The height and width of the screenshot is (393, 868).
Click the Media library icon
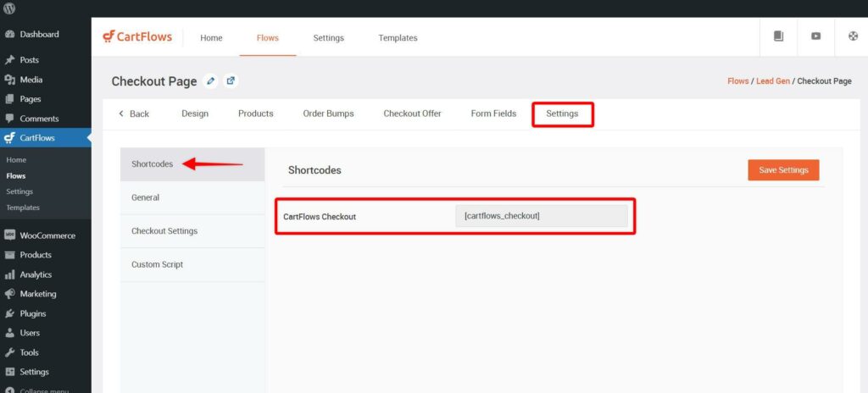[9, 80]
